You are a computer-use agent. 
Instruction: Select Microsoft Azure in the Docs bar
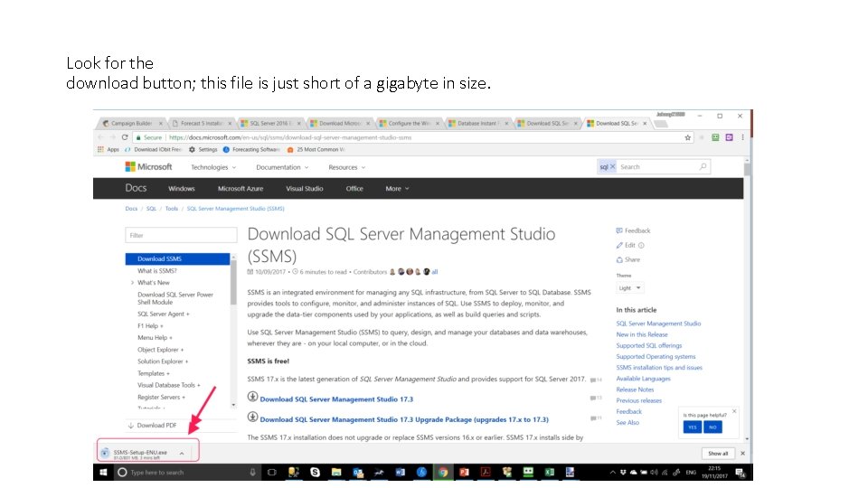pos(241,189)
